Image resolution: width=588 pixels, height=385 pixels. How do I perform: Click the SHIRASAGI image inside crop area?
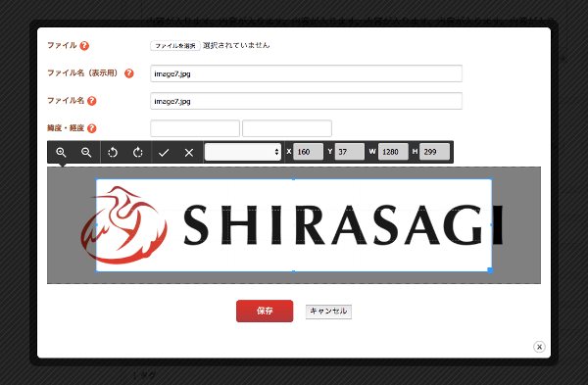[294, 225]
